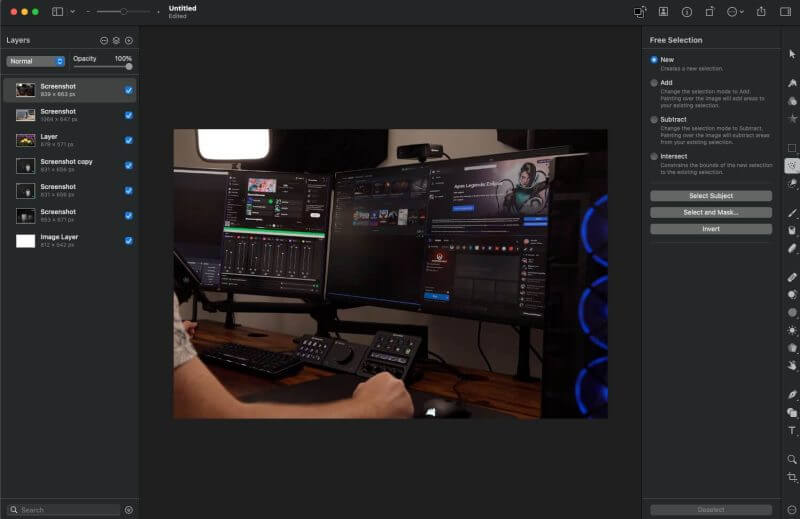Open the Normal blend mode dropdown

pos(35,61)
